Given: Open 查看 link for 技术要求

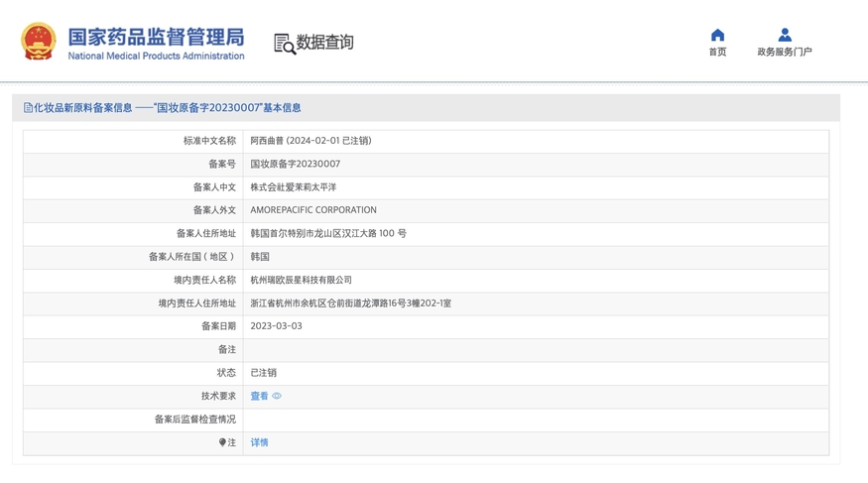Looking at the screenshot, I should click(259, 396).
